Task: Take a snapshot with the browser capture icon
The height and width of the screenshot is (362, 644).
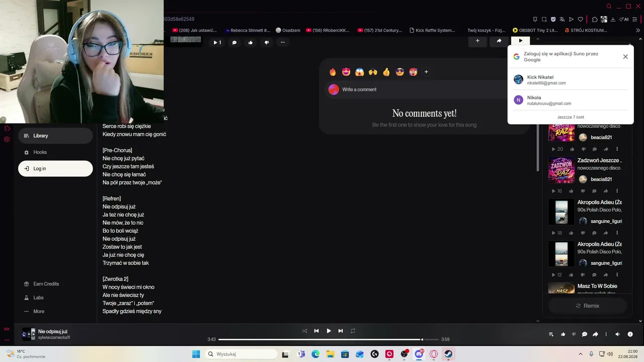Action: pos(544,20)
